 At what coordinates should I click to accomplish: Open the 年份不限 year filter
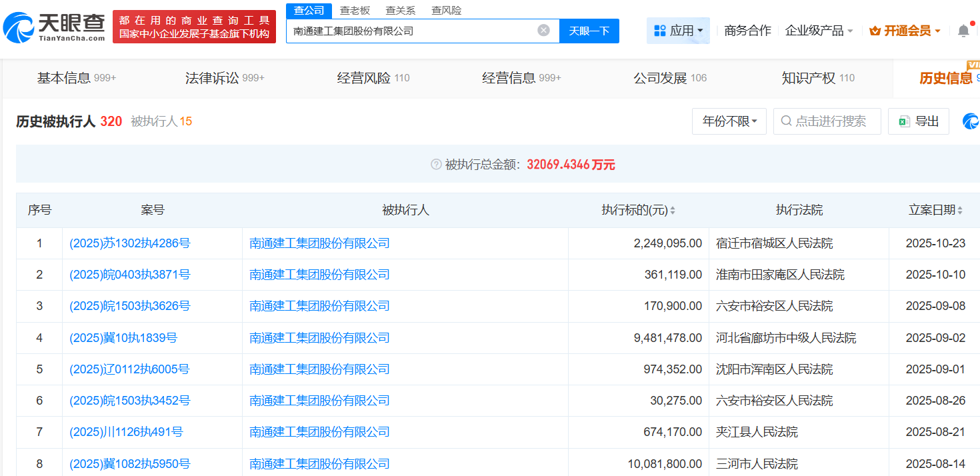pyautogui.click(x=729, y=121)
